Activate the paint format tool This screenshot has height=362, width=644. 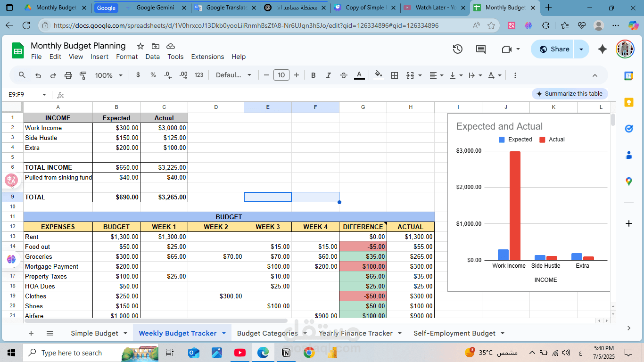pos(83,75)
